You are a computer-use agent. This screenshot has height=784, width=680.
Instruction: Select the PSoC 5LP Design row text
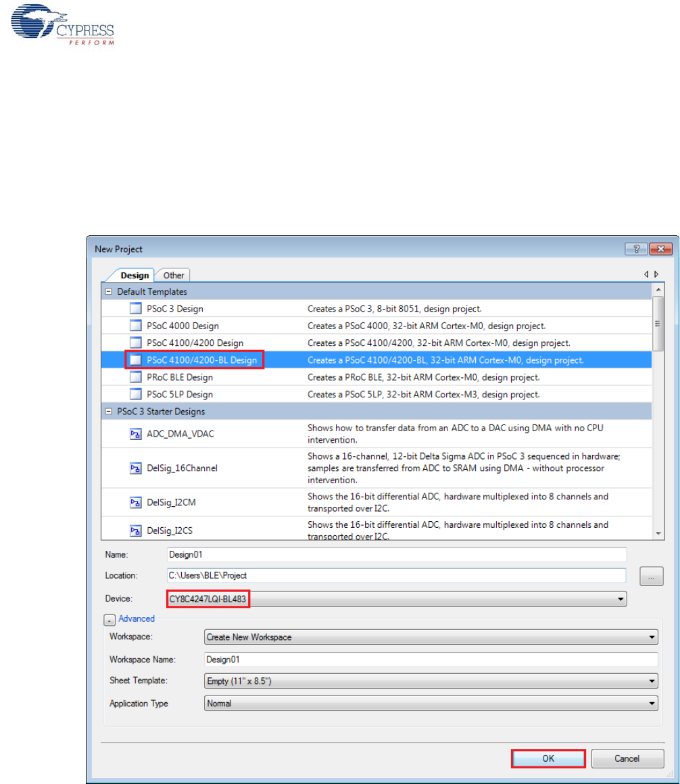pyautogui.click(x=180, y=395)
